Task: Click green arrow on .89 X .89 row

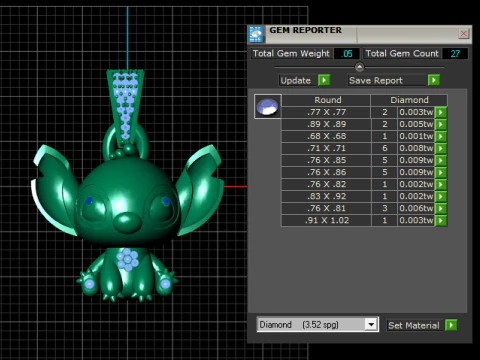Action: point(441,124)
